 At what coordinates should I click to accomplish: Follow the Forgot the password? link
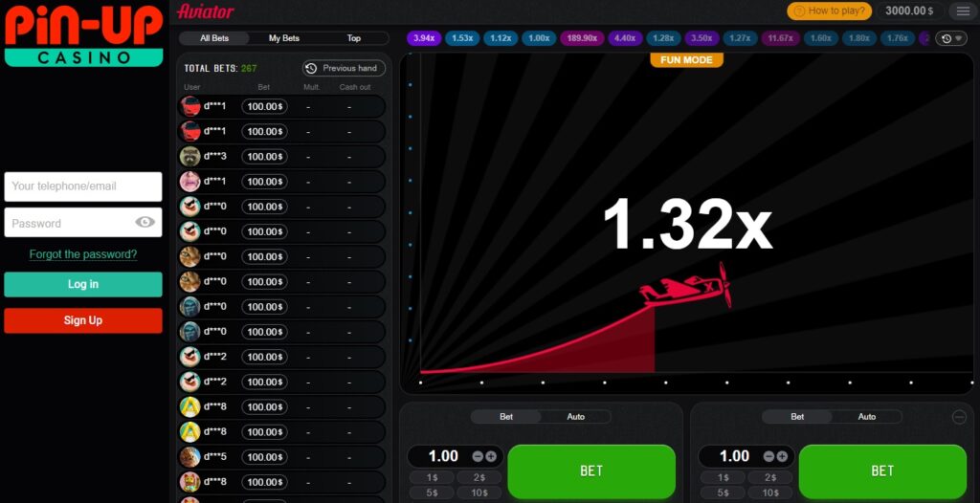83,254
